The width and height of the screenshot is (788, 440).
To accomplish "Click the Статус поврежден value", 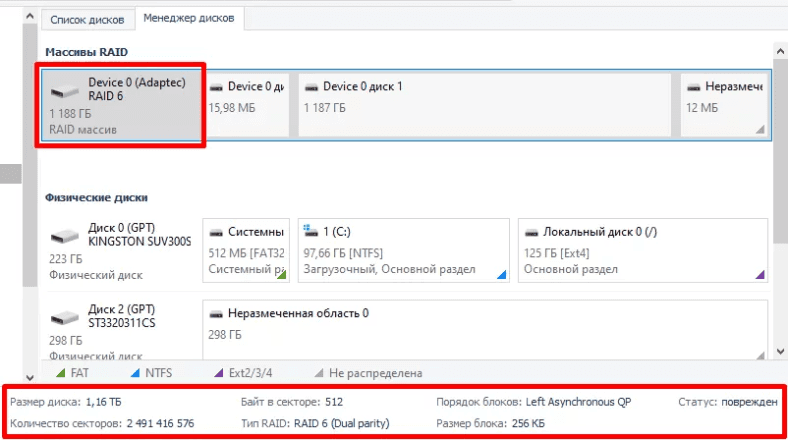I will (749, 402).
